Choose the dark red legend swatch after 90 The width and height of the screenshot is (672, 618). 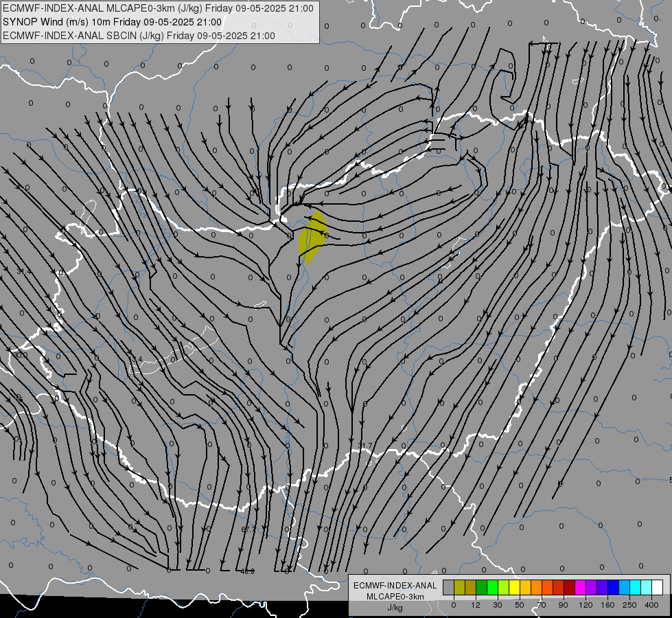click(570, 587)
